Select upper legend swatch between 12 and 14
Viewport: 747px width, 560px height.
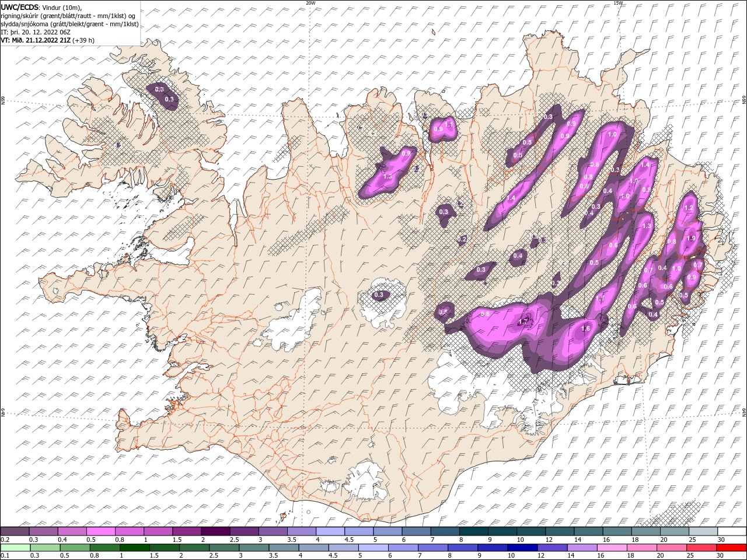pyautogui.click(x=560, y=531)
